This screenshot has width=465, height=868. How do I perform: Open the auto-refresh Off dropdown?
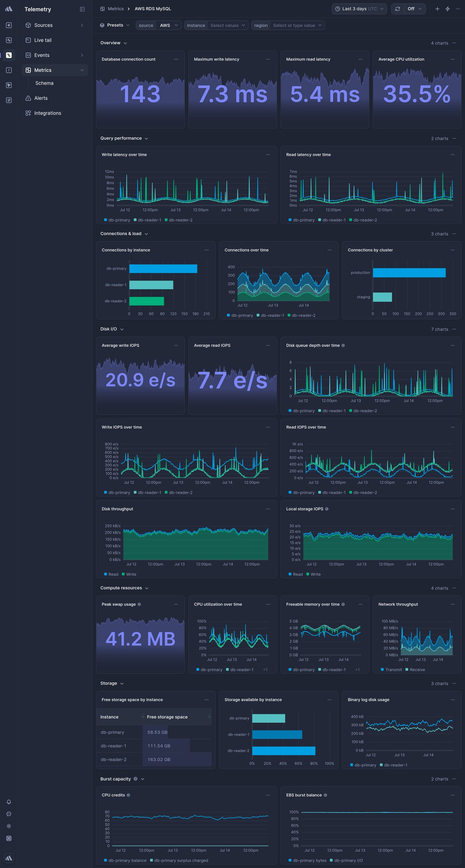[x=414, y=9]
